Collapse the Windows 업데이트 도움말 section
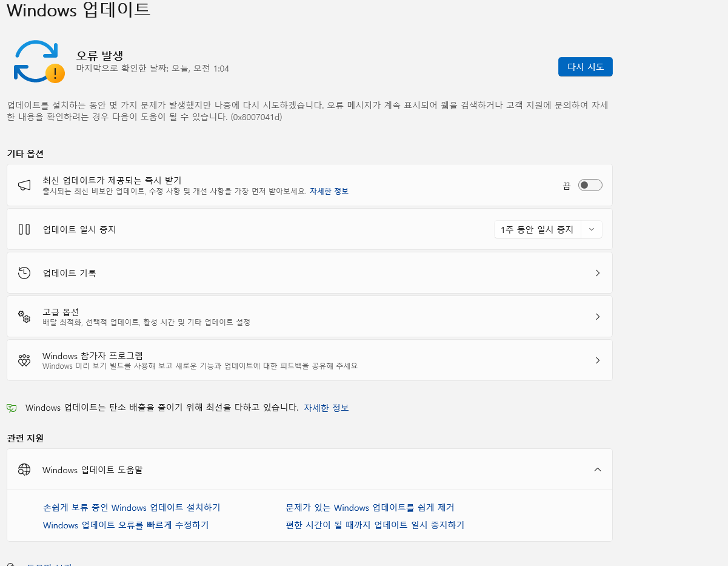 click(598, 470)
